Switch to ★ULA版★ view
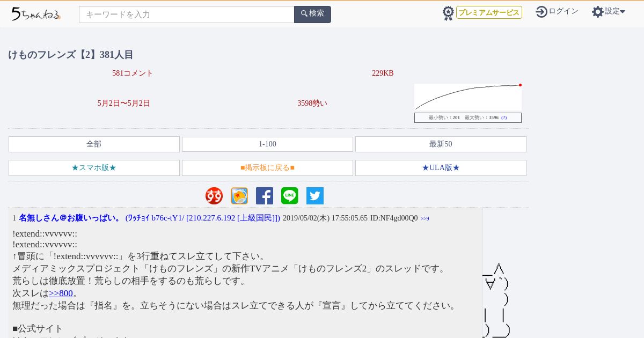Image resolution: width=644 pixels, height=338 pixels. pos(441,168)
